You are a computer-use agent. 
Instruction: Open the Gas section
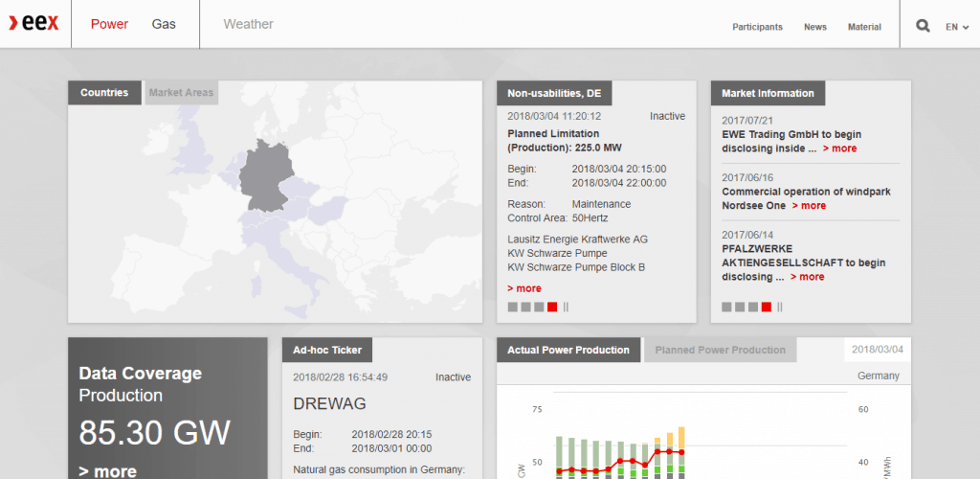tap(164, 24)
